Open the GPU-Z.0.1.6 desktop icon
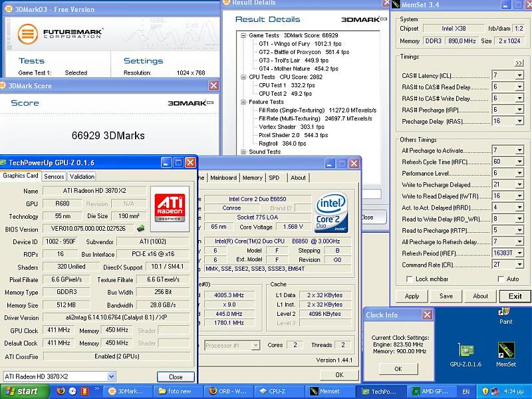 465,354
